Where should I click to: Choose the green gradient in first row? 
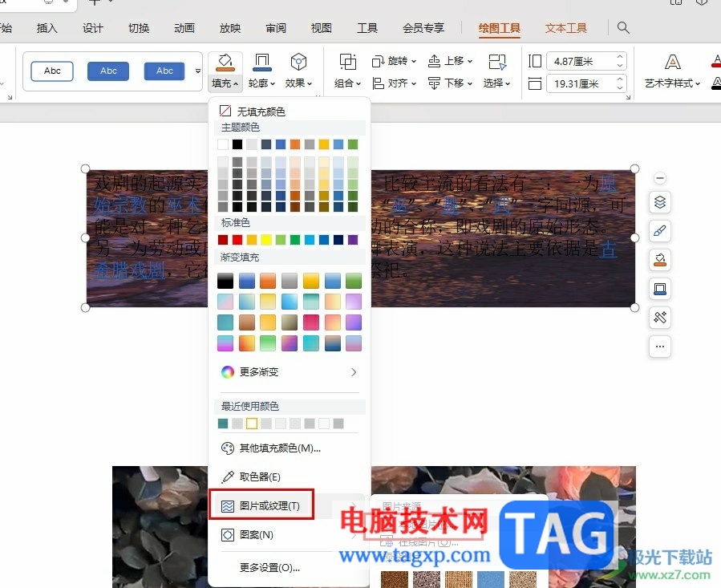point(354,281)
